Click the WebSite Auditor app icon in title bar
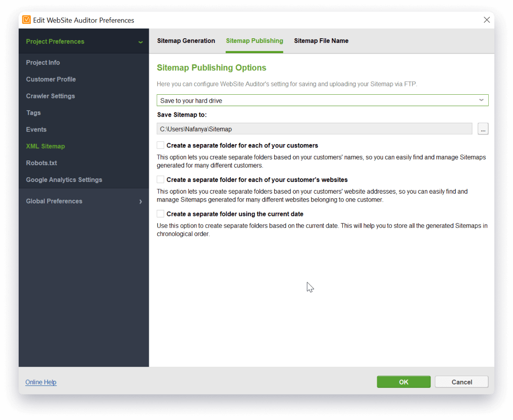Screen dimensions: 513x420 (x=27, y=20)
